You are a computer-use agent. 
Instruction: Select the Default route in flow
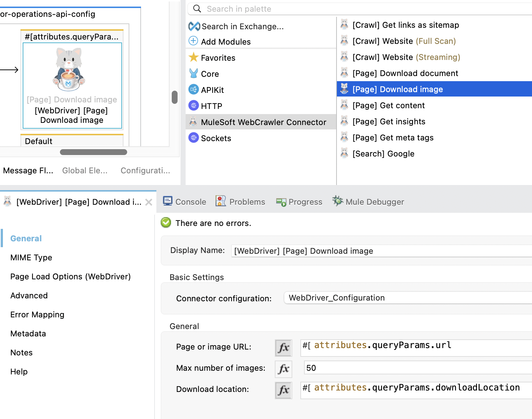tap(72, 141)
